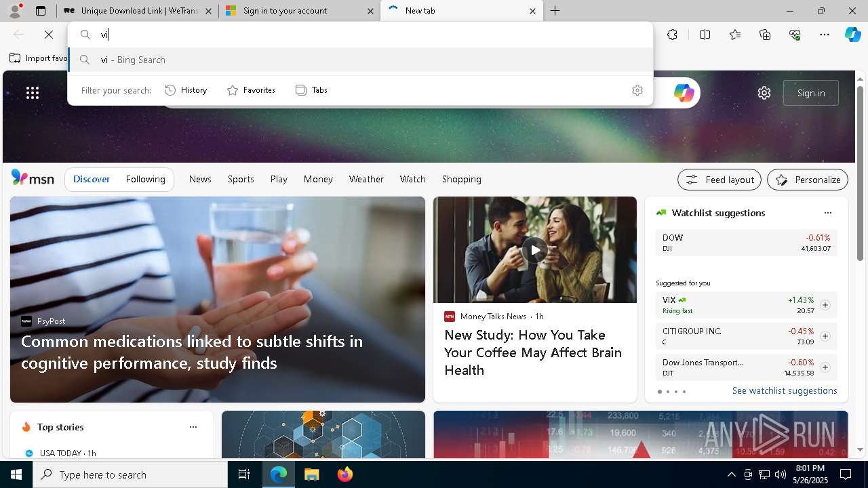The image size is (868, 488).
Task: Open the notifications center icon
Action: [846, 474]
